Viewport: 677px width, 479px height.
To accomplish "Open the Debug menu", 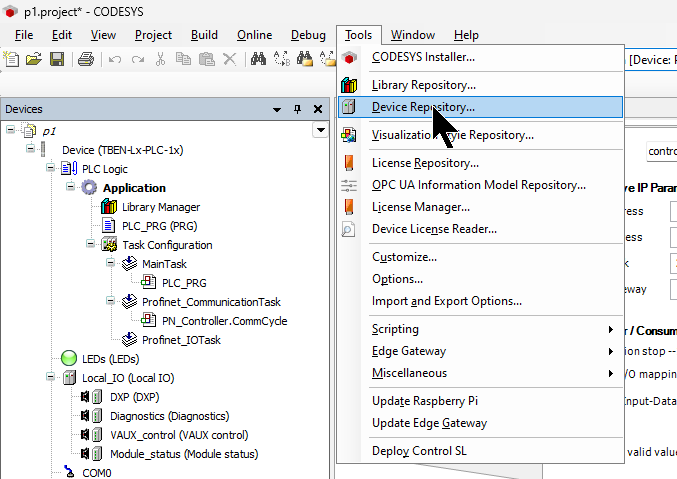I will pyautogui.click(x=308, y=35).
